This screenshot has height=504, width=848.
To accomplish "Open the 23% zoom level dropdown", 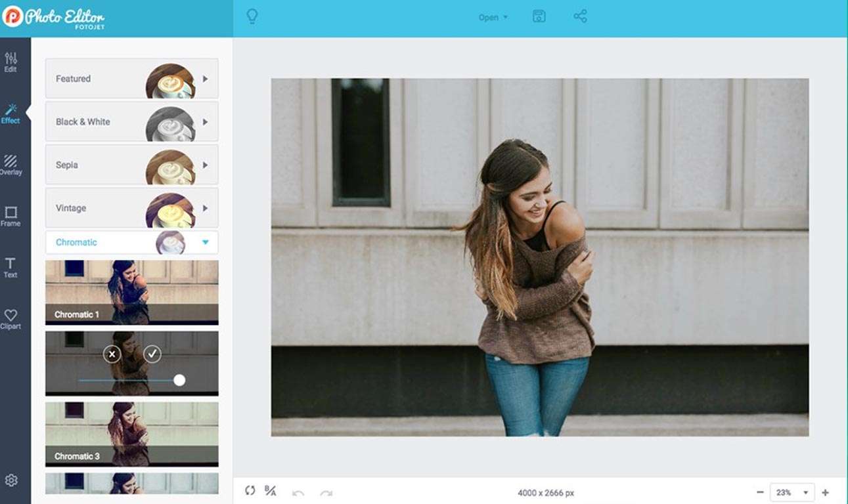I will (x=793, y=492).
